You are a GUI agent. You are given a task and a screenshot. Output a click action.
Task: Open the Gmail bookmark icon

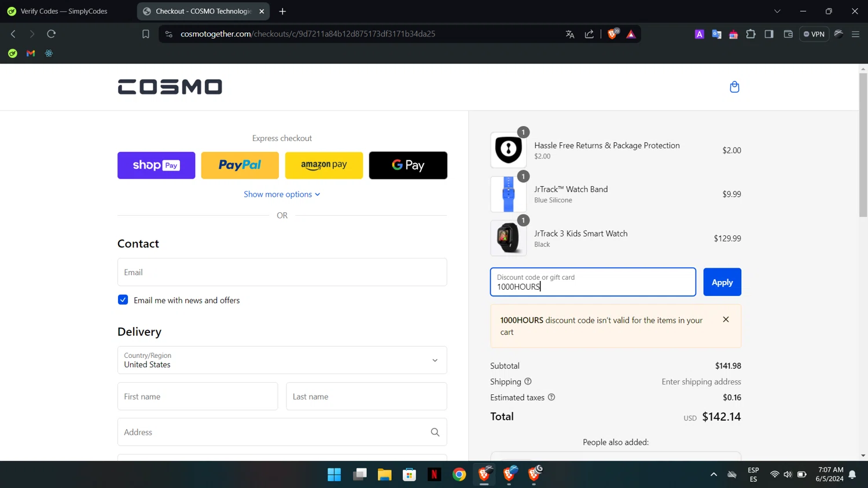click(31, 53)
